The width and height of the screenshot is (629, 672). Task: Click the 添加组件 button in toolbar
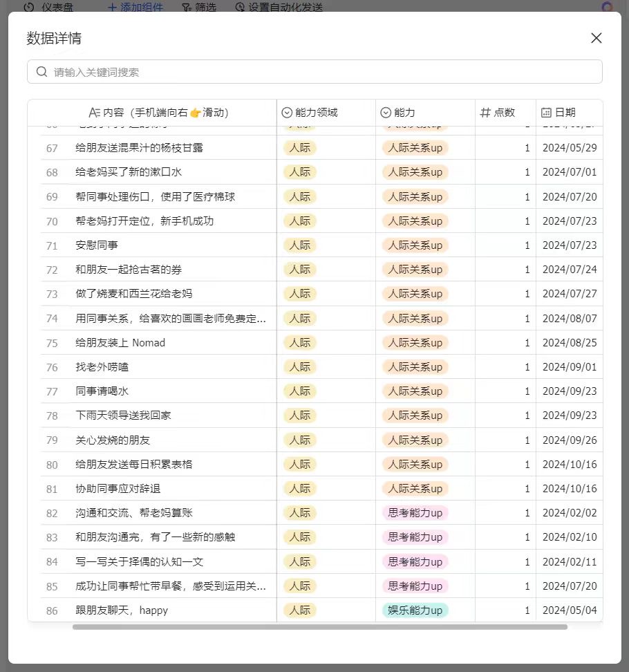135,8
